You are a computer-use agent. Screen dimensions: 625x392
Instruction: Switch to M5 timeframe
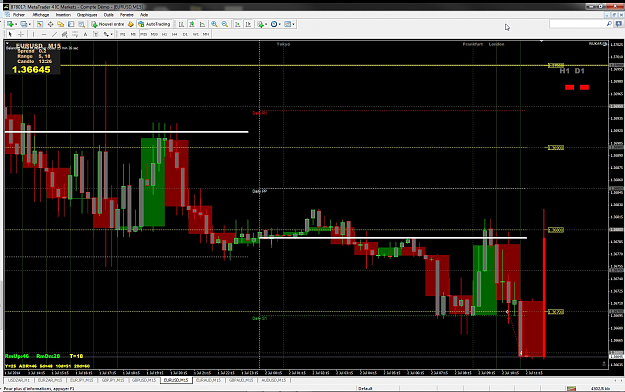[x=133, y=34]
